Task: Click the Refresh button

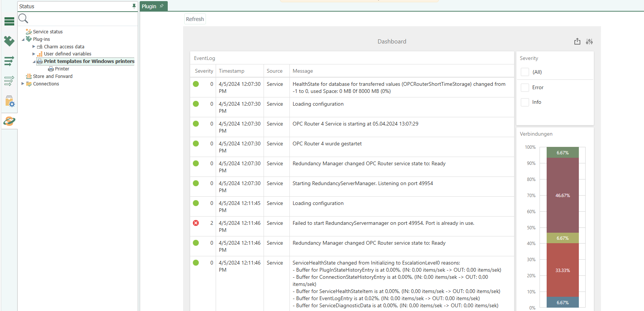Action: [195, 19]
